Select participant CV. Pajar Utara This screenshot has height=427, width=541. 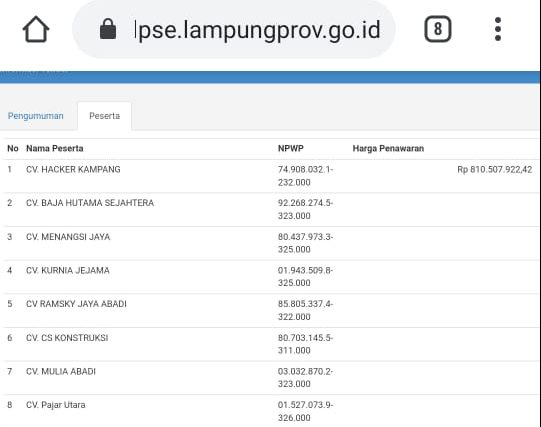[56, 405]
